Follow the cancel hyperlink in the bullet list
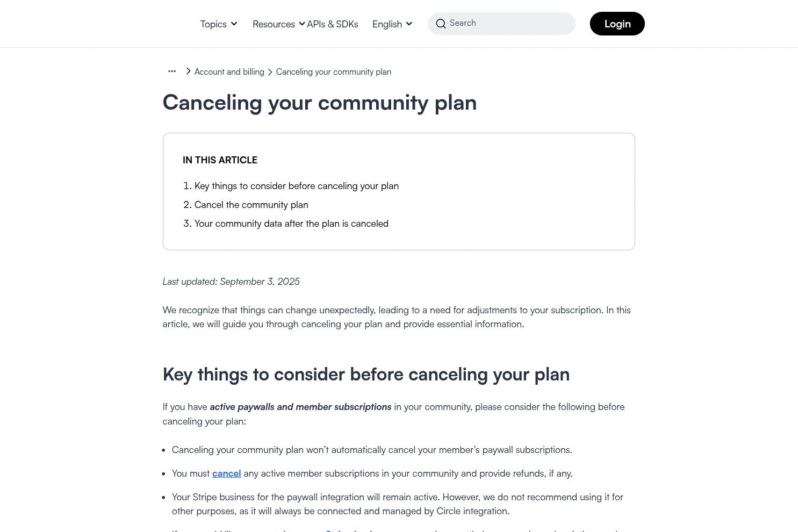The image size is (798, 532). coord(226,473)
